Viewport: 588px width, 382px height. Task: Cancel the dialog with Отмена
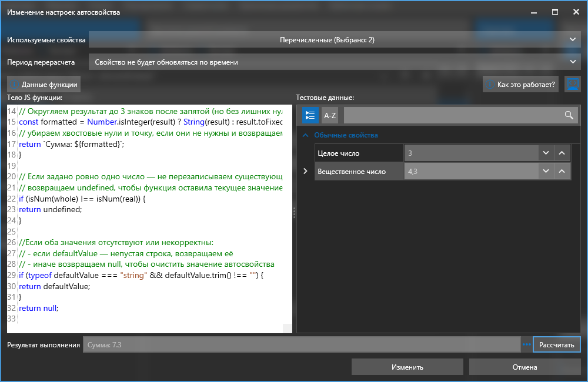524,367
